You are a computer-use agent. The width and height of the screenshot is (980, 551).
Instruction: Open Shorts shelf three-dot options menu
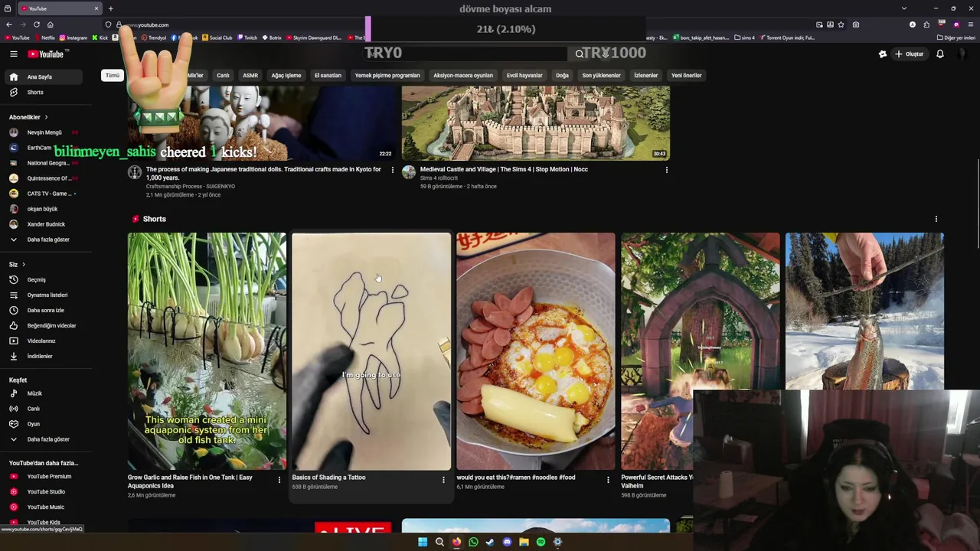(936, 219)
